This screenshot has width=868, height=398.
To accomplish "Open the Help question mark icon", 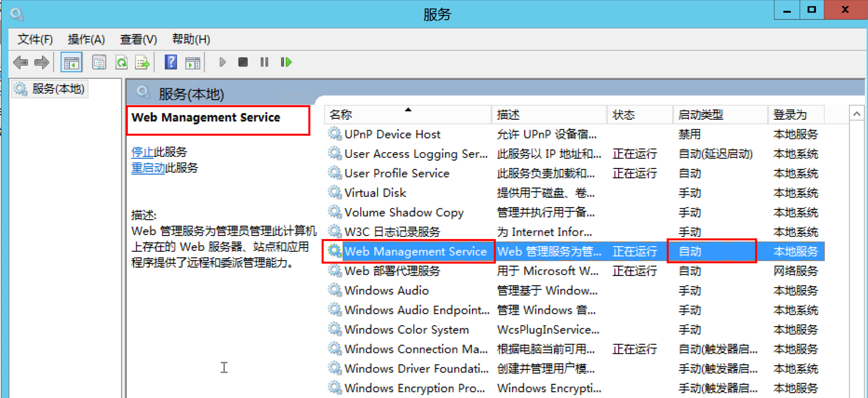I will (x=171, y=62).
